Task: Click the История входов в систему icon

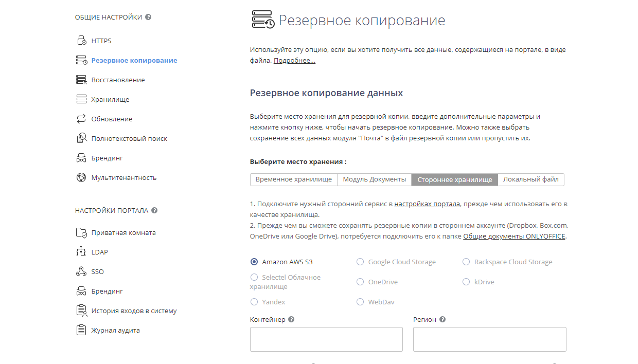Action: (81, 311)
